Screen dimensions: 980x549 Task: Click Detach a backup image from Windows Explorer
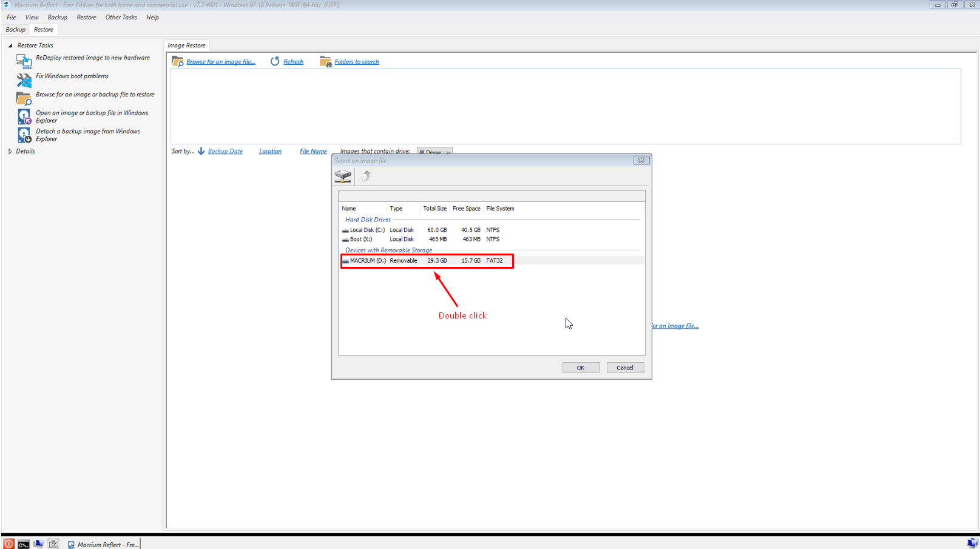(x=88, y=135)
